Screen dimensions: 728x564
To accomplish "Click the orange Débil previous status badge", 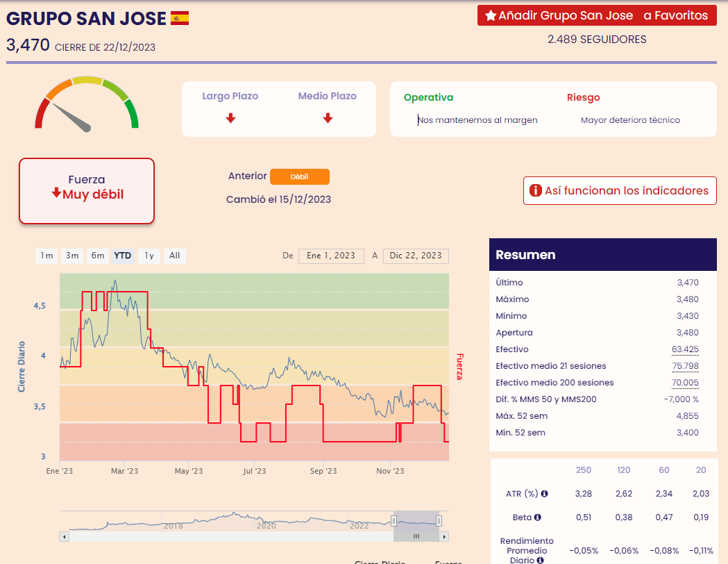I will pos(300,176).
